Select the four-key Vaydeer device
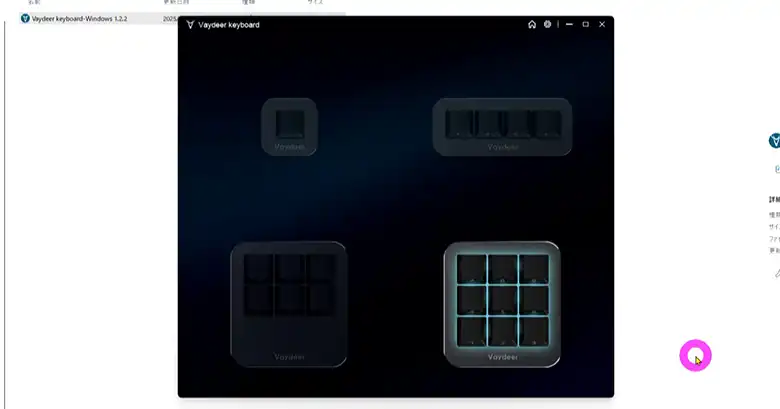This screenshot has height=409, width=780. (x=502, y=126)
